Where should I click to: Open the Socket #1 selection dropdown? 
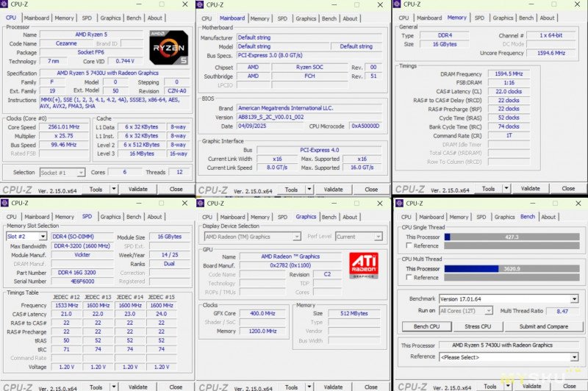tap(62, 173)
